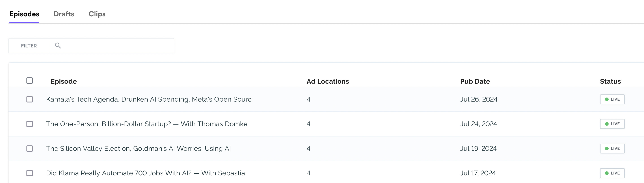Viewport: 644px width, 183px height.
Task: Click the LIVE status badge for Jul 26
Action: tap(612, 99)
